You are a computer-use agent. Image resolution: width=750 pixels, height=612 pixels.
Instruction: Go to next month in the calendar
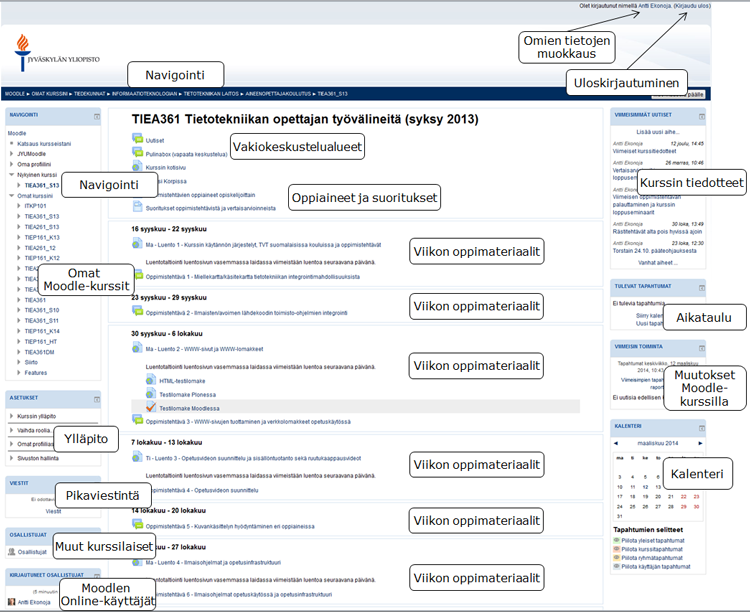coord(700,443)
